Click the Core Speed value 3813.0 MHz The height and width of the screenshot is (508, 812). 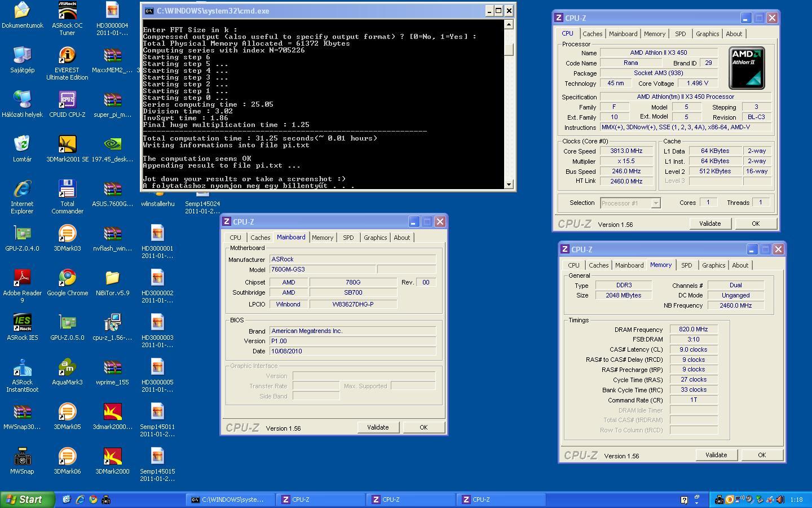coord(626,151)
